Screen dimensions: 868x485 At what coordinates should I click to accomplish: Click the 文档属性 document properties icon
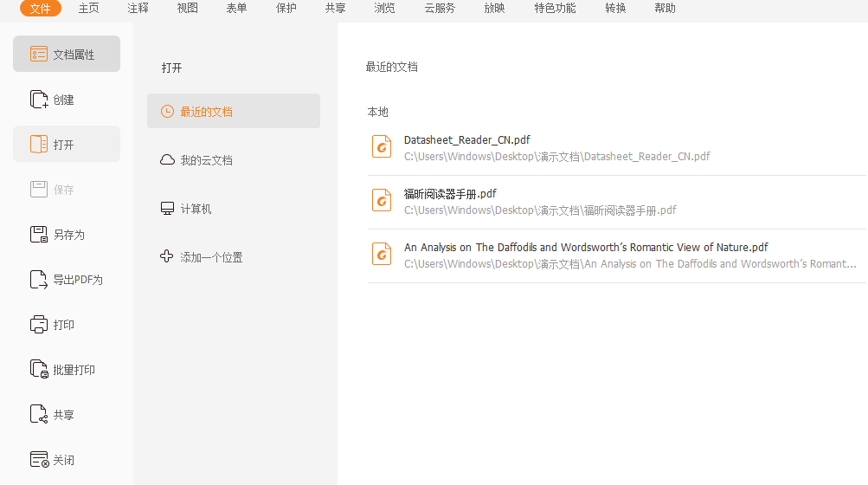pos(38,54)
